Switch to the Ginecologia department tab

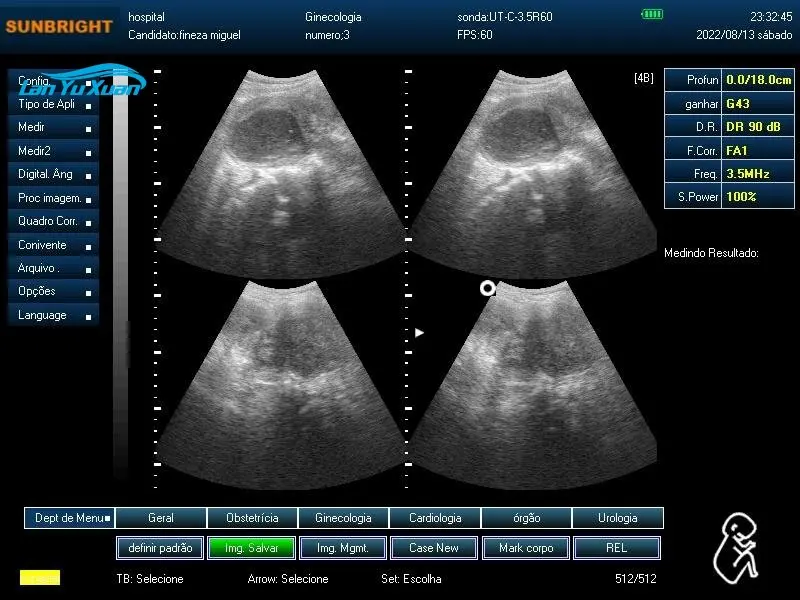(x=343, y=518)
